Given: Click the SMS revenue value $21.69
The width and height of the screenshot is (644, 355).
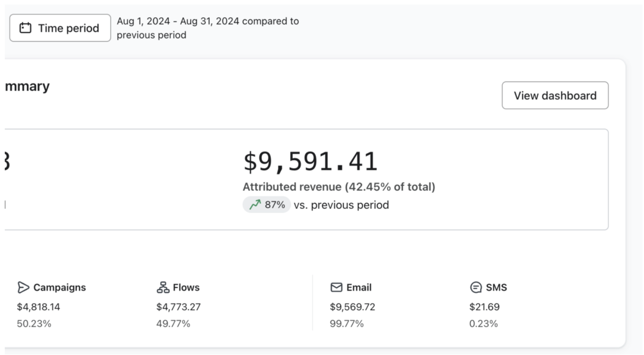Looking at the screenshot, I should pos(485,306).
